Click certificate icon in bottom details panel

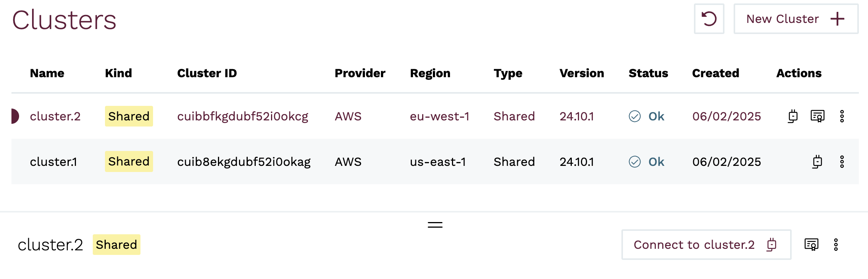point(811,245)
